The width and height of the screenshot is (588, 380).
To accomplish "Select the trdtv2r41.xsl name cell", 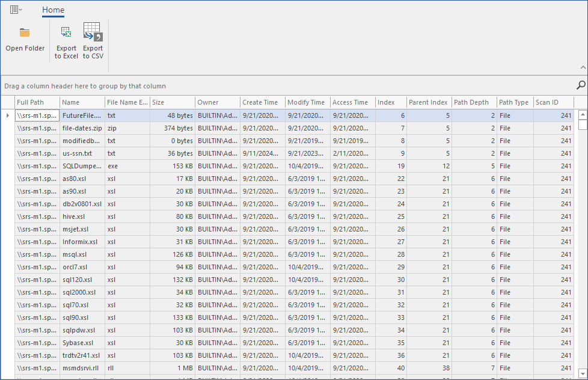I will 82,355.
